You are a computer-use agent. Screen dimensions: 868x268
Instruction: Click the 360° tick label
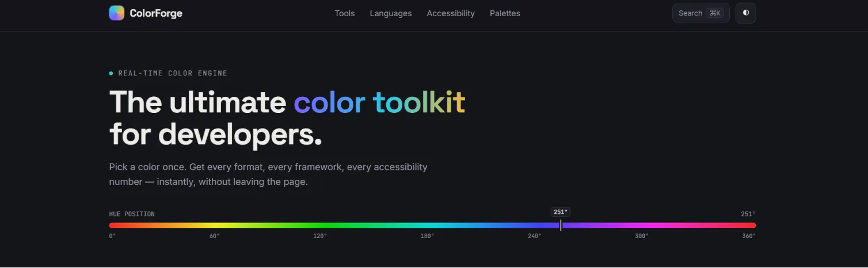pyautogui.click(x=749, y=236)
